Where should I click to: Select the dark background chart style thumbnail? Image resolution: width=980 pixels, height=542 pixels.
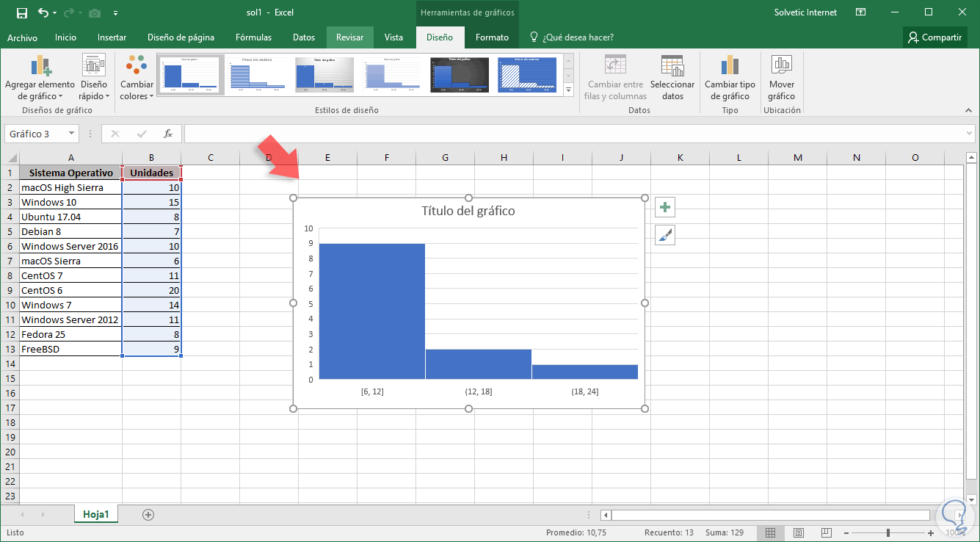(459, 74)
